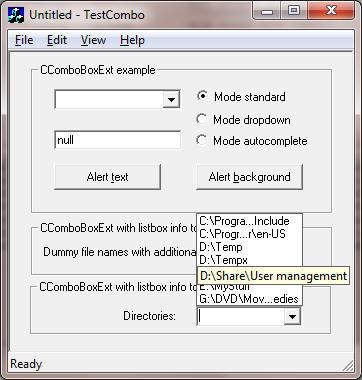
Task: Enable the Mode autocomplete radio button
Action: coord(202,140)
